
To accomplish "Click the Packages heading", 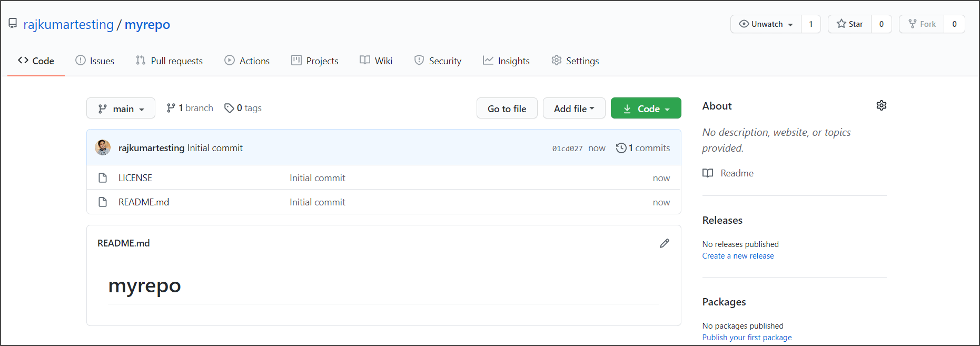I will 724,302.
